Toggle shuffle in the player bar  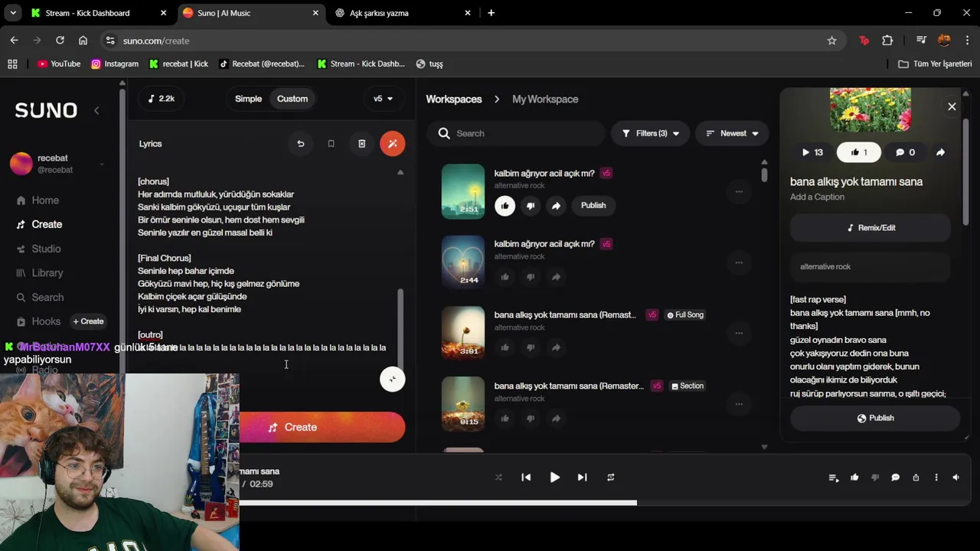coord(498,478)
